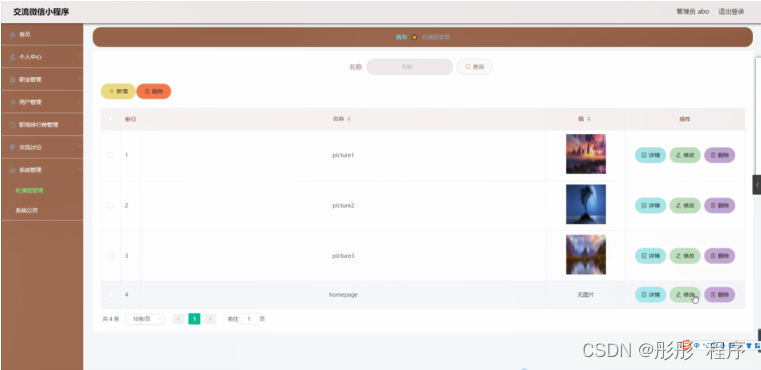Check the homepage row checkbox
This screenshot has width=761, height=370.
coord(110,295)
